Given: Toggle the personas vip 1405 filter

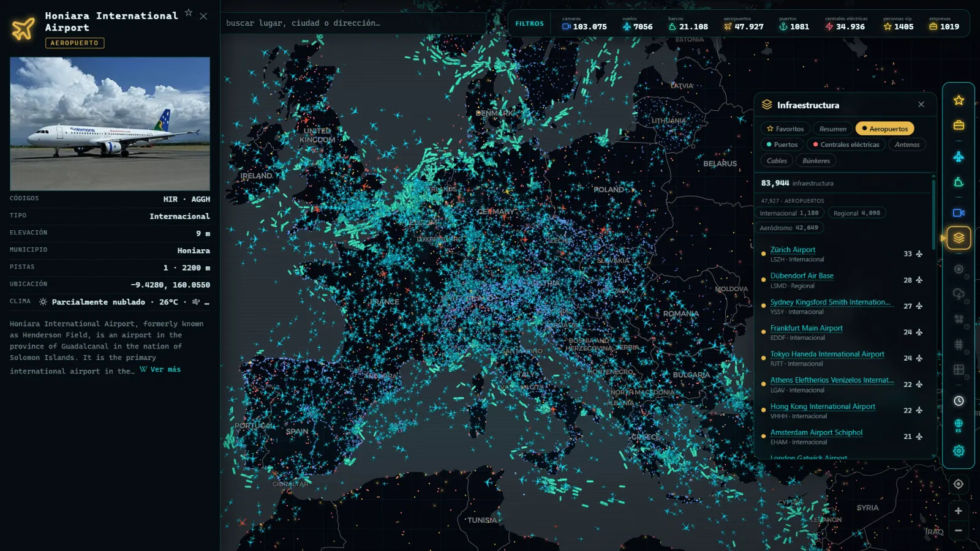Looking at the screenshot, I should [x=899, y=24].
